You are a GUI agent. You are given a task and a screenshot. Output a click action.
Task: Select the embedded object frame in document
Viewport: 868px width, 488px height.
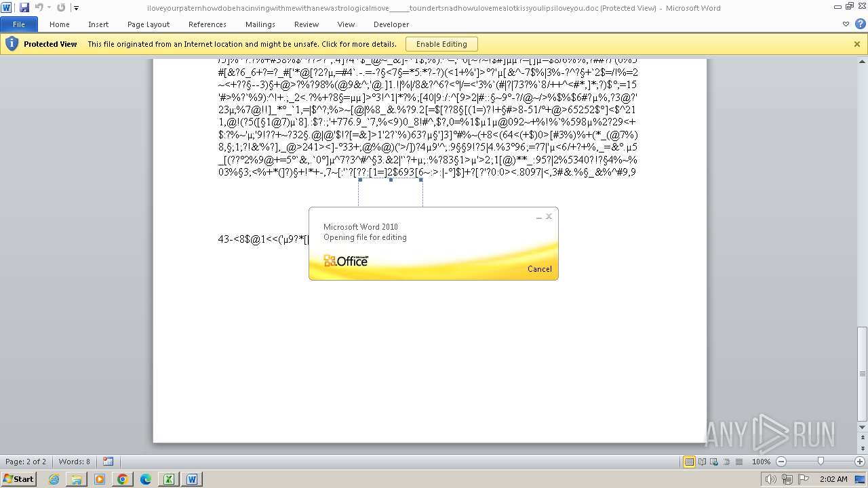[x=391, y=193]
